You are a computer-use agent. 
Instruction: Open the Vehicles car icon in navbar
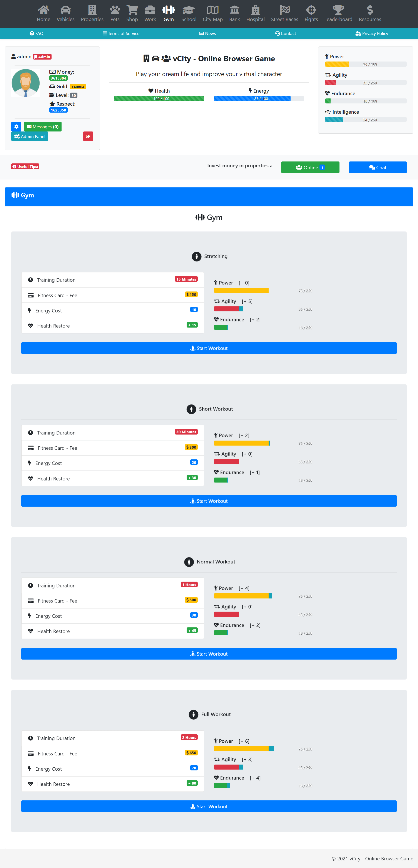tap(65, 10)
